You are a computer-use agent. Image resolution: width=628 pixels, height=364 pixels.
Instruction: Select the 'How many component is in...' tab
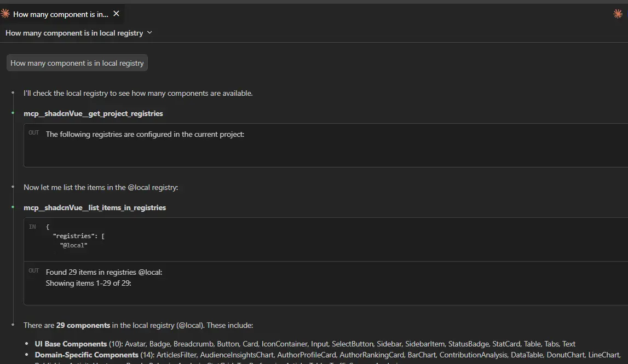tap(60, 14)
